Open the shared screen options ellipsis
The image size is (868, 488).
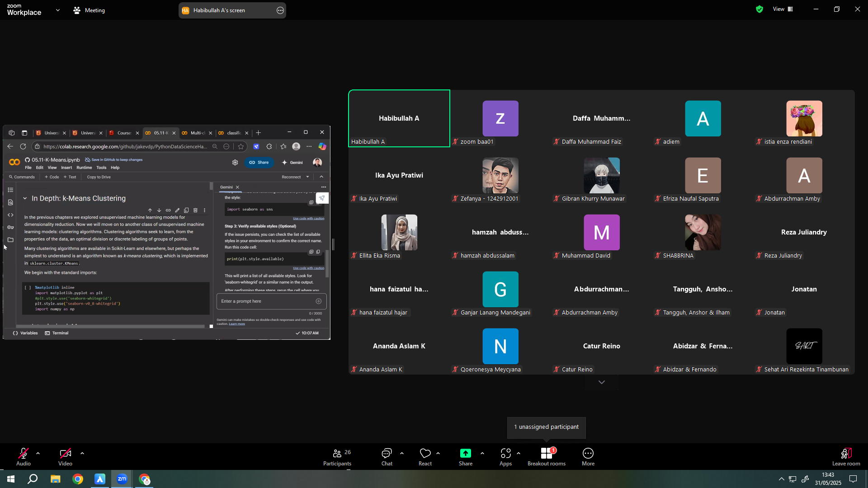pos(280,10)
